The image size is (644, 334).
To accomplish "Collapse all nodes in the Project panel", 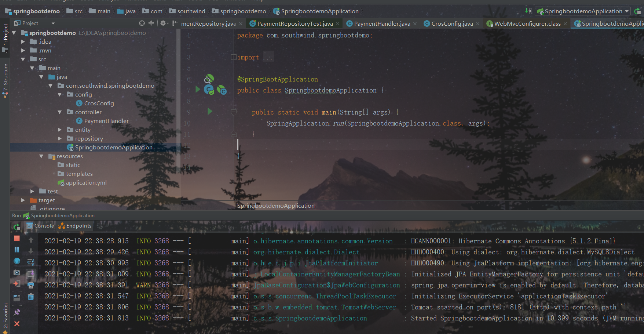I will [151, 23].
